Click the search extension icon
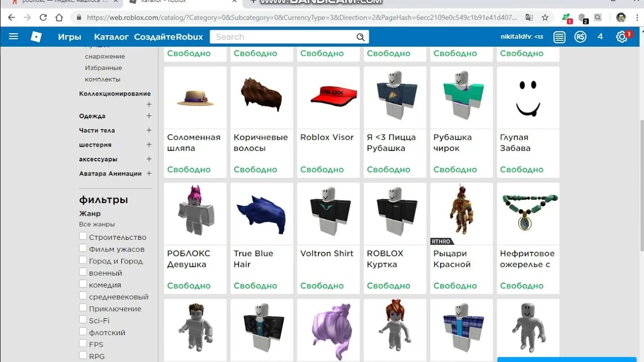 (598, 18)
